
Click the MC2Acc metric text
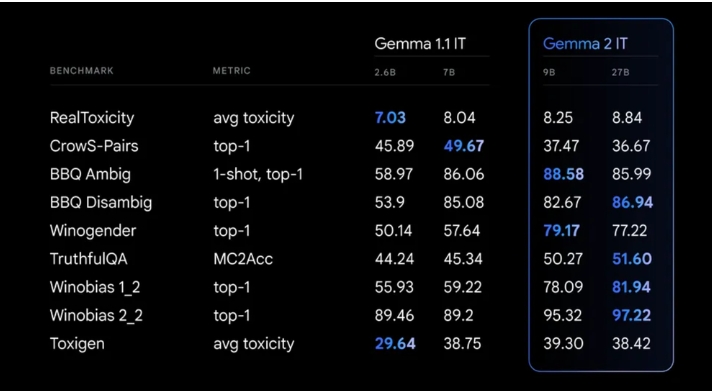(243, 259)
